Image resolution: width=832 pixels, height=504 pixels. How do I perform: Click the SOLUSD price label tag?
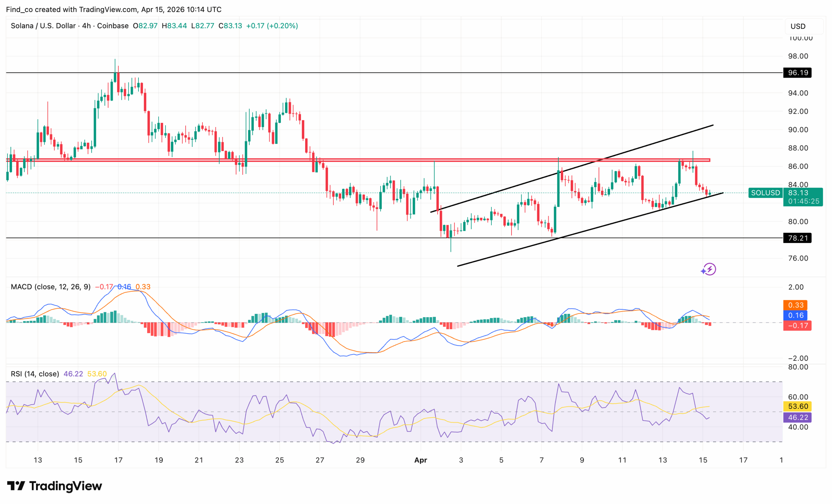point(765,193)
